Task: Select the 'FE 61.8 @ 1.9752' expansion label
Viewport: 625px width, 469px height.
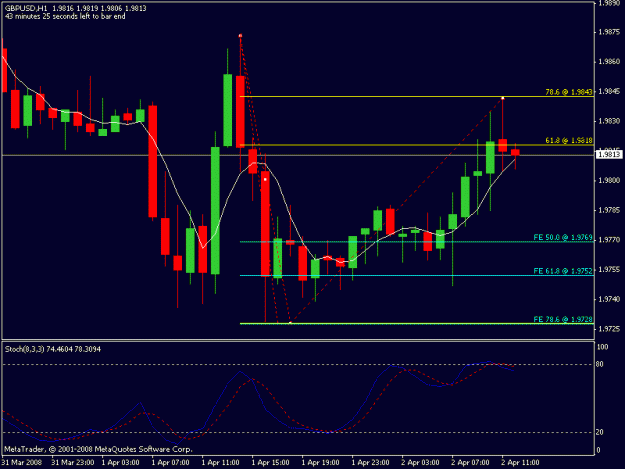Action: [x=563, y=271]
